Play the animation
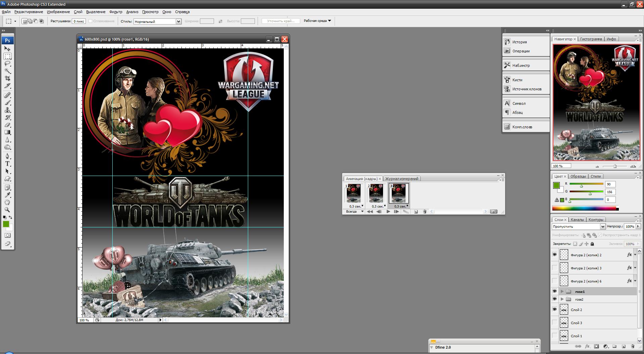The width and height of the screenshot is (644, 354). pos(388,212)
